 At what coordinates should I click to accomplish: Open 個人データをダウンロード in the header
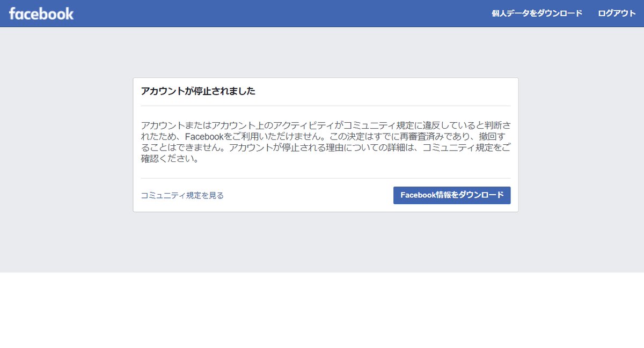[537, 14]
